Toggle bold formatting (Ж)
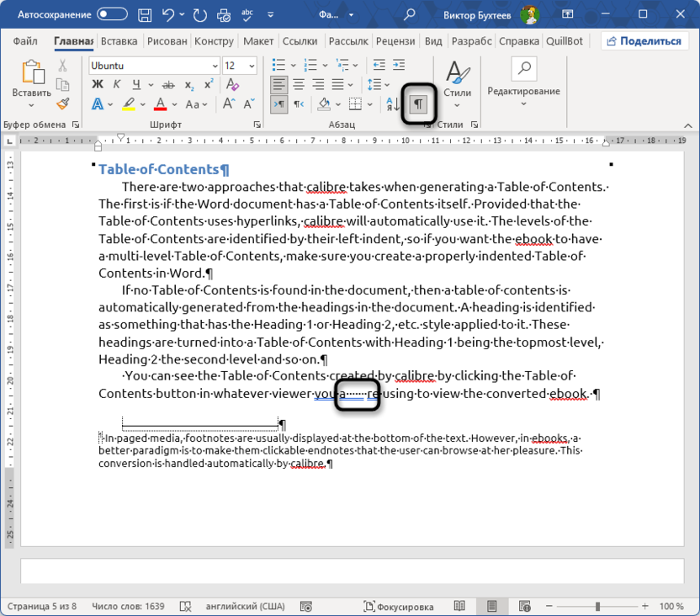 [97, 84]
